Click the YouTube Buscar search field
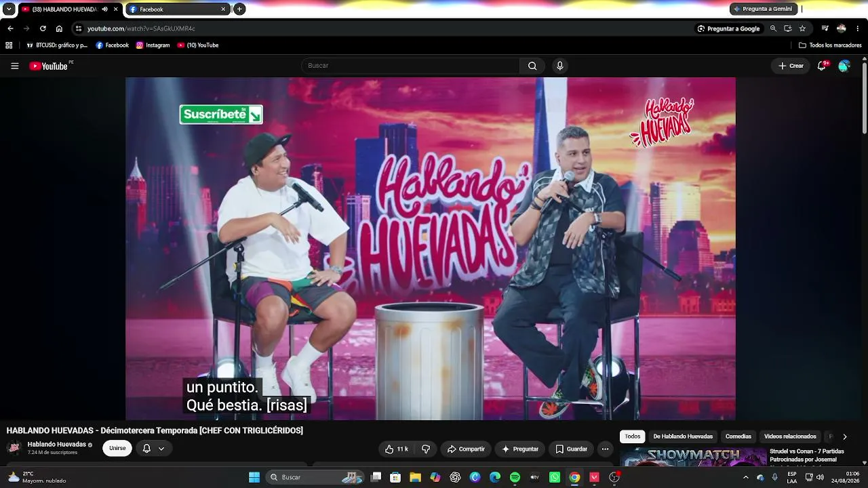This screenshot has height=488, width=868. (x=410, y=66)
